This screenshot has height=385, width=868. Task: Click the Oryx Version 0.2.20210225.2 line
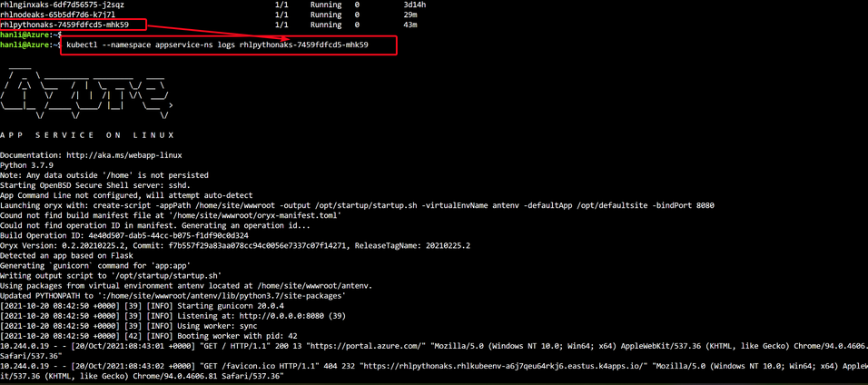click(235, 245)
